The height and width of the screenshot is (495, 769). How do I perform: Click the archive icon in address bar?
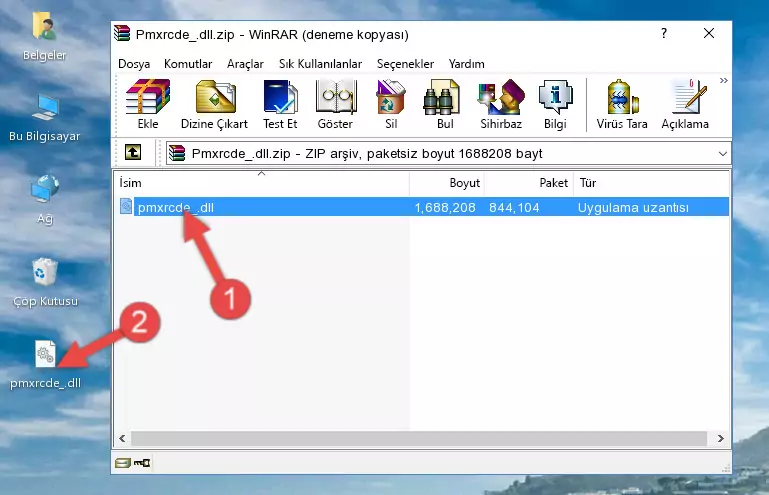point(177,154)
